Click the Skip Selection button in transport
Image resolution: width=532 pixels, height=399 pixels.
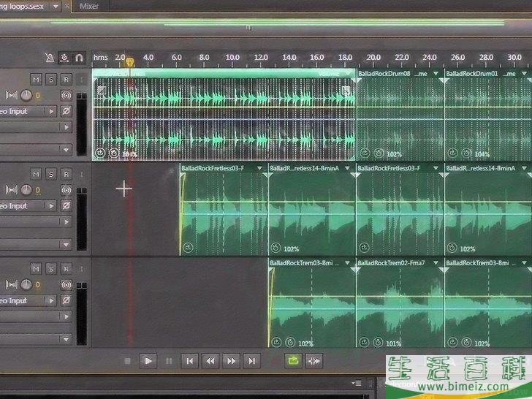(x=314, y=360)
